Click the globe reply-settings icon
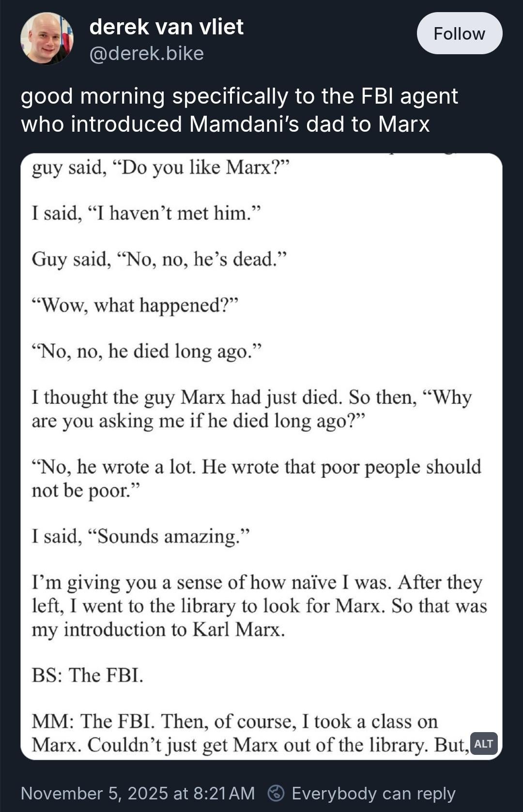This screenshot has height=812, width=523. tap(277, 793)
